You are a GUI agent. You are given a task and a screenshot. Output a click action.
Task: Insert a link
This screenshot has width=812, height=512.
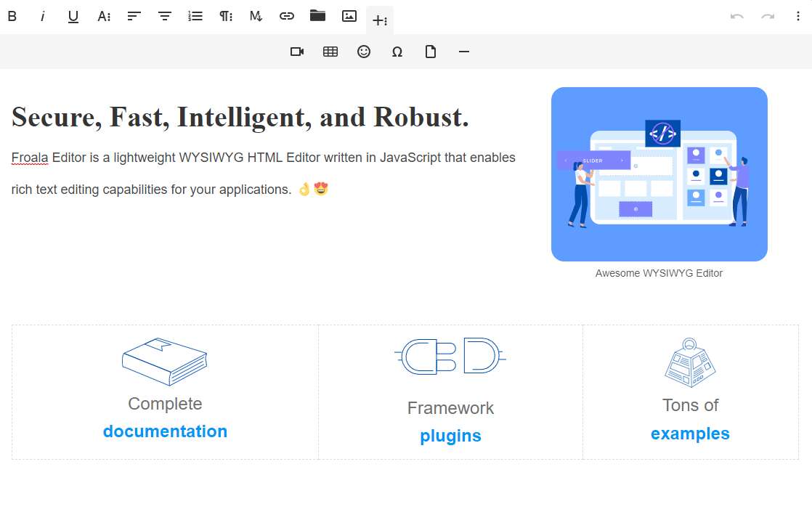(287, 17)
